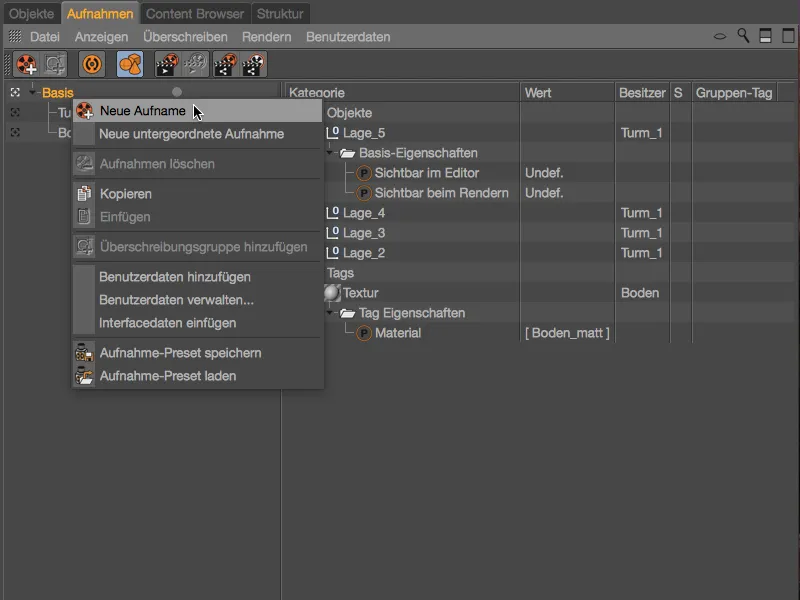Choose Benutzerdaten verwalten...

coord(197,300)
